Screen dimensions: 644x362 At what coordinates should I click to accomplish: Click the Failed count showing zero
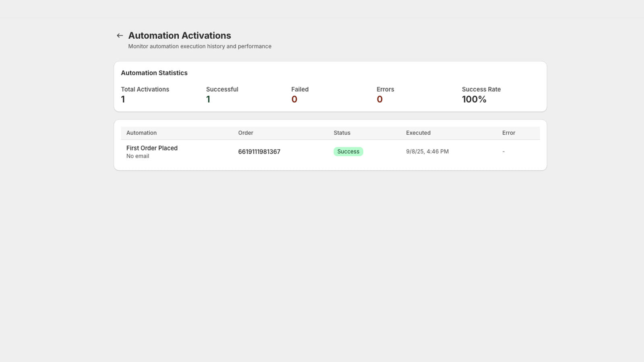[x=294, y=99]
